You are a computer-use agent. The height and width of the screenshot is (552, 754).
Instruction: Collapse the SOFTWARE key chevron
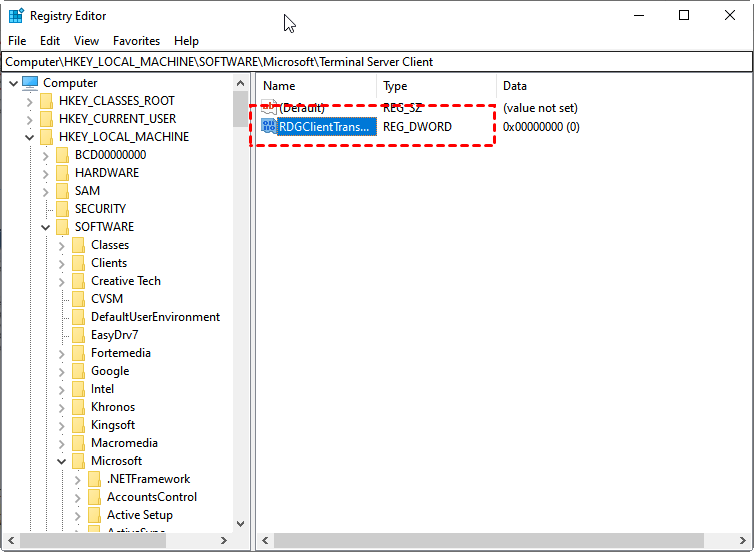(46, 227)
